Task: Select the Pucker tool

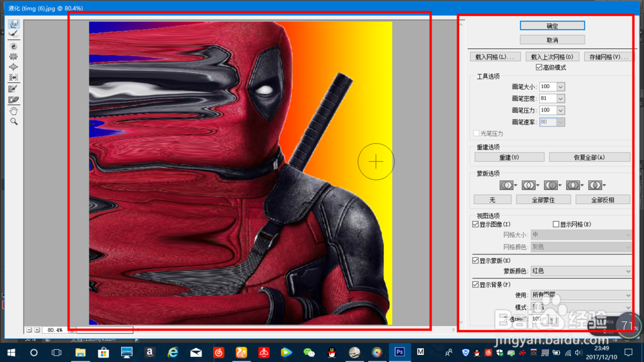Action: 14,56
